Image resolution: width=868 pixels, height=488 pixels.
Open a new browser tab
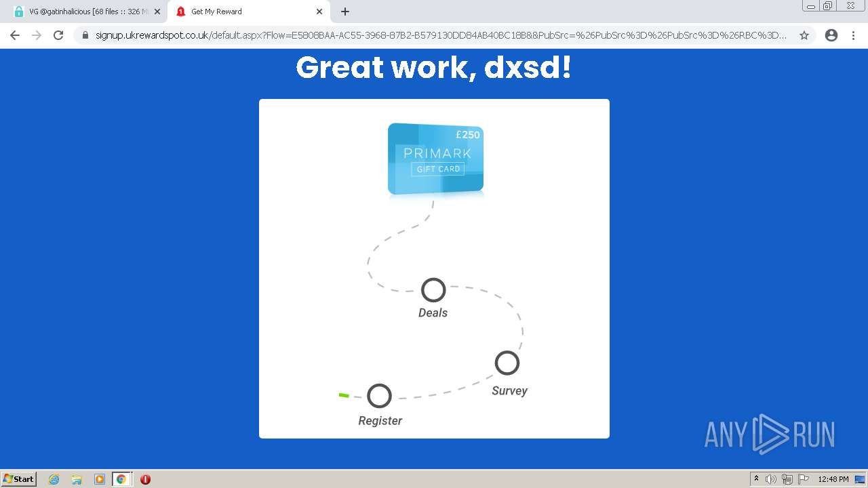pyautogui.click(x=345, y=12)
